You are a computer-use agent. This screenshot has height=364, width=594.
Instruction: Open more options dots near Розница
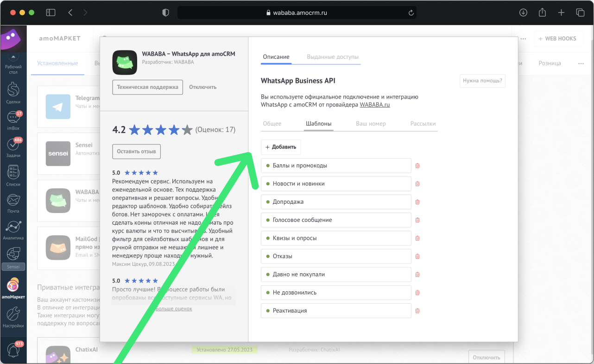click(x=581, y=63)
